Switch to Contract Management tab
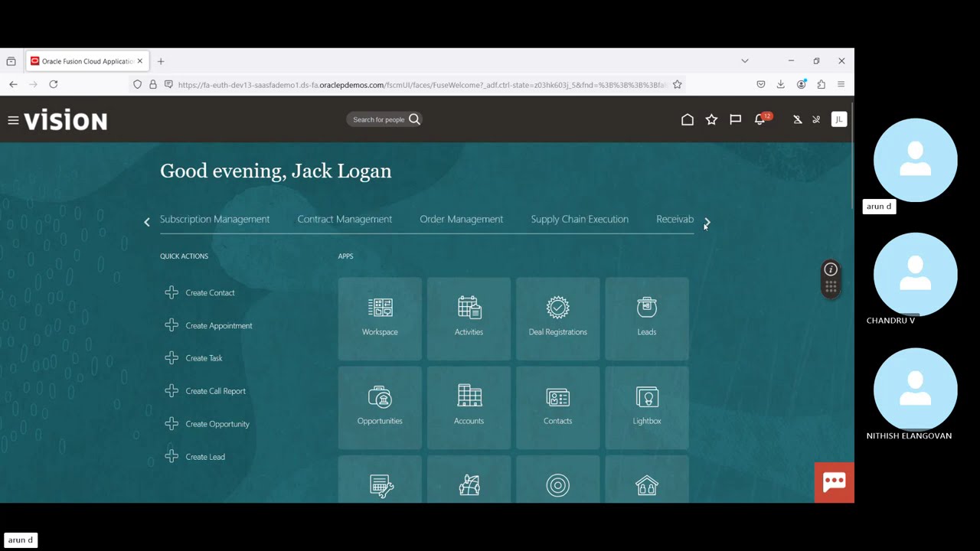 [x=345, y=219]
